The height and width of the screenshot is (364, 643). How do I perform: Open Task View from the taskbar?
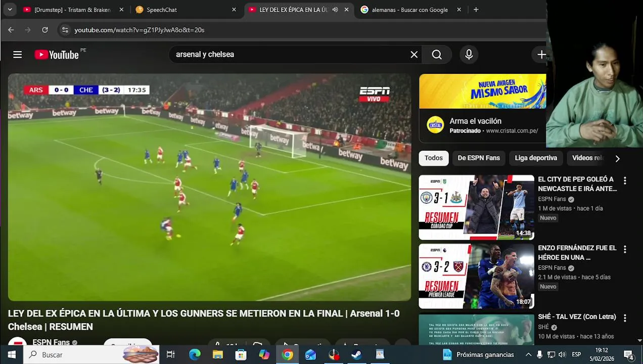(x=171, y=355)
